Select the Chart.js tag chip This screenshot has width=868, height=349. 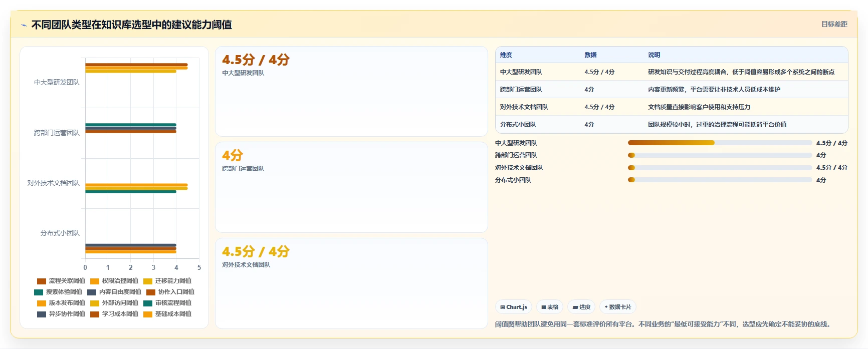(514, 307)
